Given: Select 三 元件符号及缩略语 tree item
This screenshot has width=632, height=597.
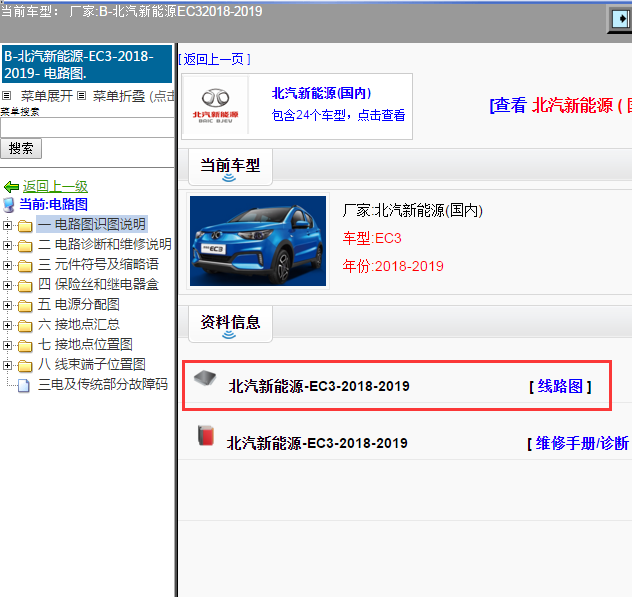Looking at the screenshot, I should 98,264.
